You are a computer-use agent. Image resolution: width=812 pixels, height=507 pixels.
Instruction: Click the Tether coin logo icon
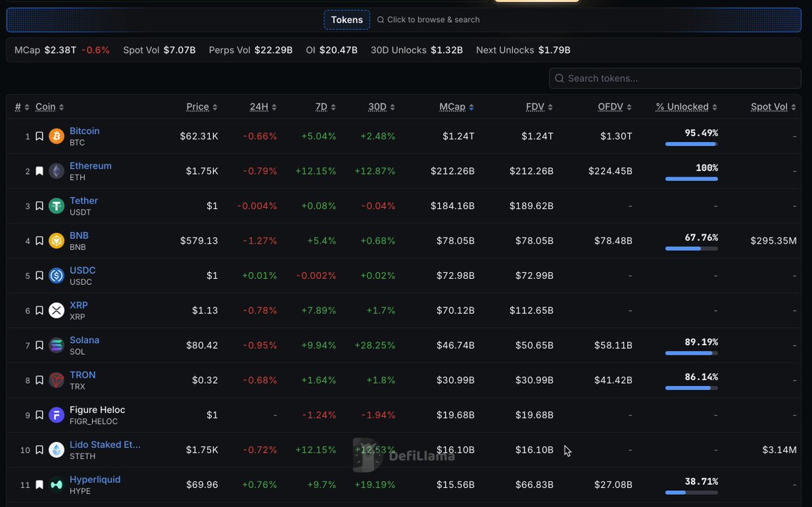(56, 206)
